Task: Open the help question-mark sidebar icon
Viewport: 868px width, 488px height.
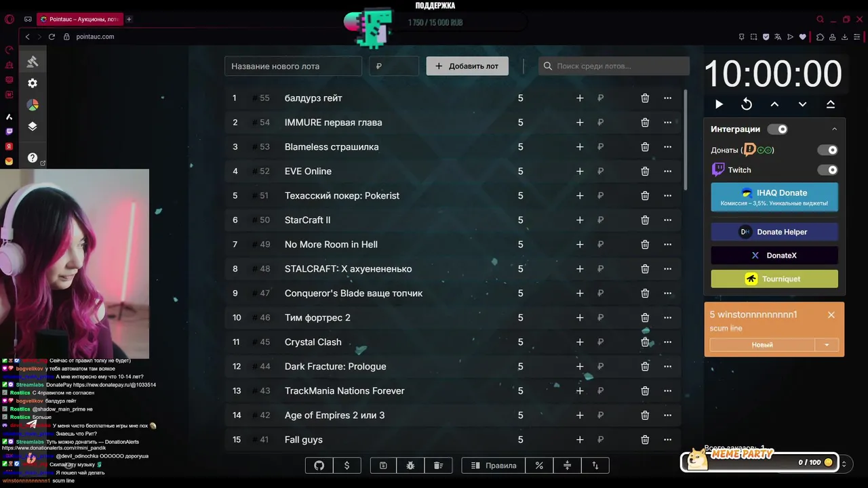Action: [33, 158]
